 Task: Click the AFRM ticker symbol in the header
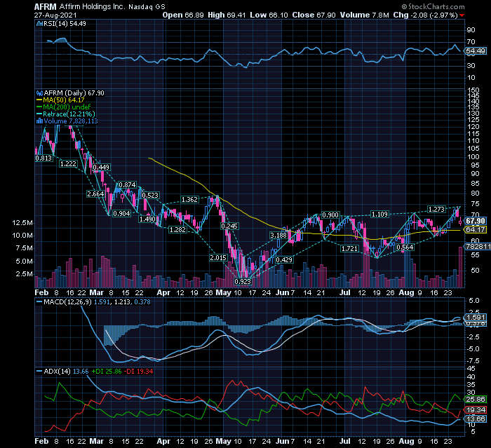(46, 6)
